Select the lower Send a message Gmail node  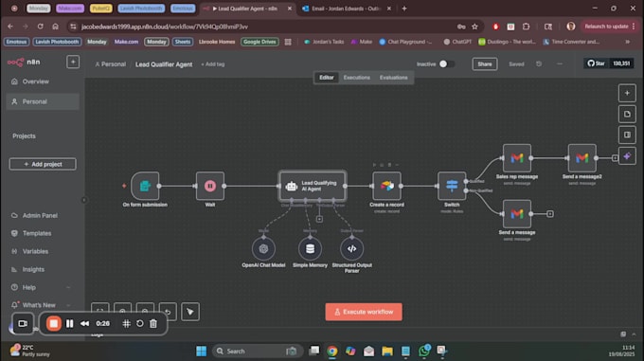517,213
